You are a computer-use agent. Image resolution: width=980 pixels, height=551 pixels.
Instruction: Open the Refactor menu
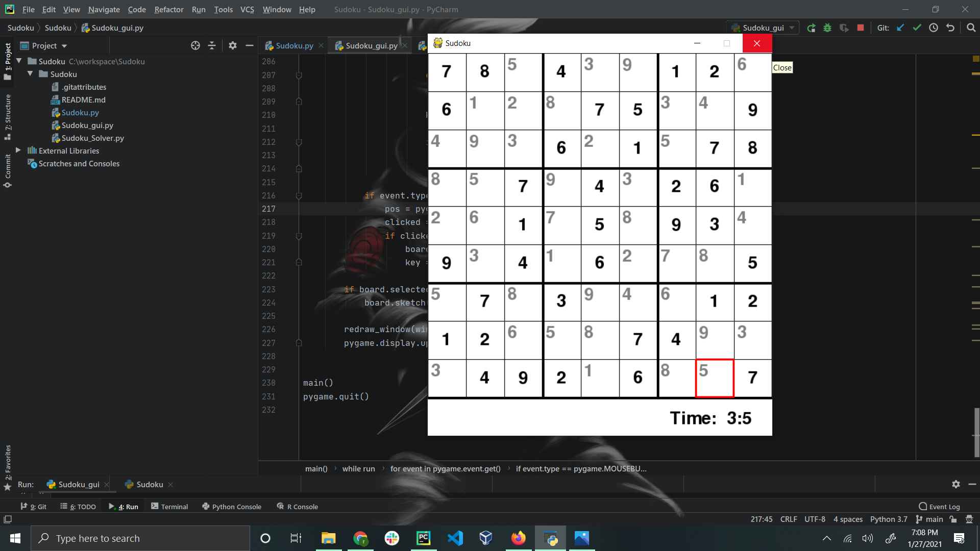[x=168, y=9]
